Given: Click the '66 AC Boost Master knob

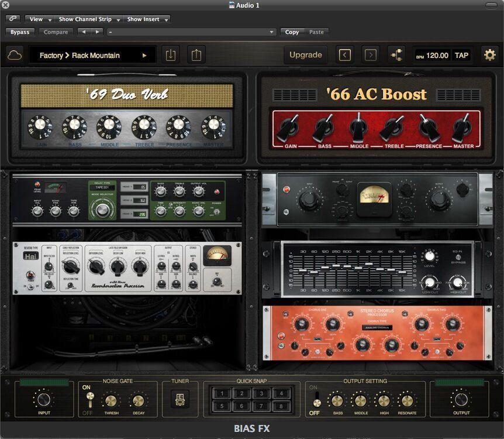Looking at the screenshot, I should (x=462, y=128).
